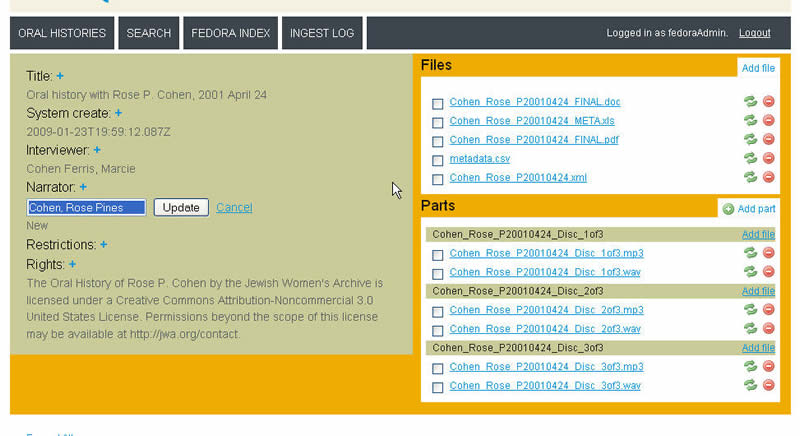Click plus icon next to Narrator
The height and width of the screenshot is (436, 800).
[x=83, y=187]
